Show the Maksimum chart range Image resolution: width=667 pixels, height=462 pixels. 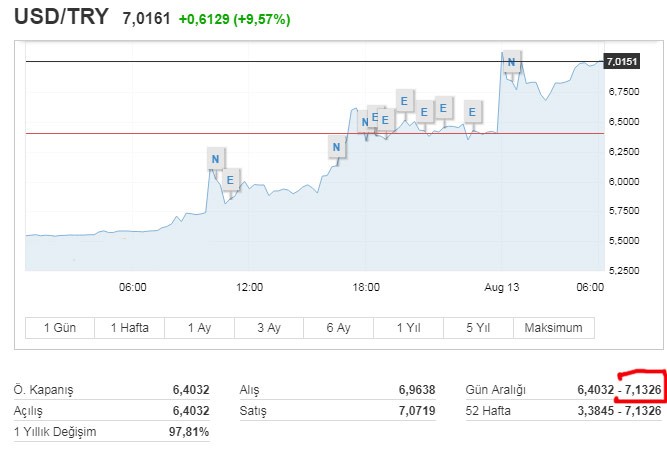tap(554, 328)
